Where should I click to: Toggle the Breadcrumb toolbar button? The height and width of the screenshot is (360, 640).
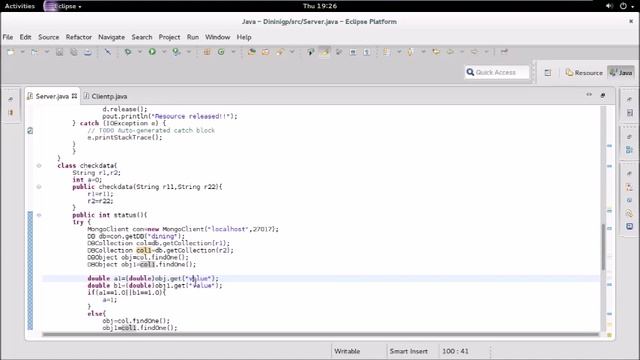tap(311, 52)
